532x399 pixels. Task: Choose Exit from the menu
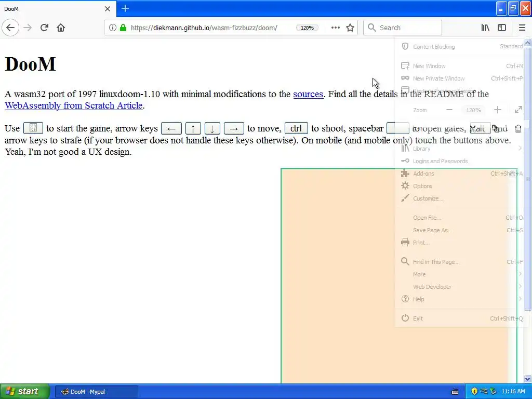462,318
